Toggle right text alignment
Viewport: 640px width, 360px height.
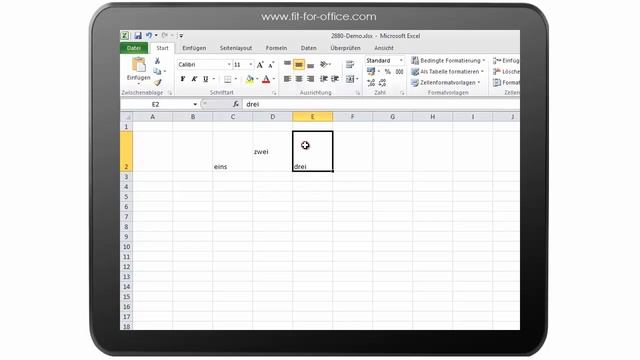(311, 79)
